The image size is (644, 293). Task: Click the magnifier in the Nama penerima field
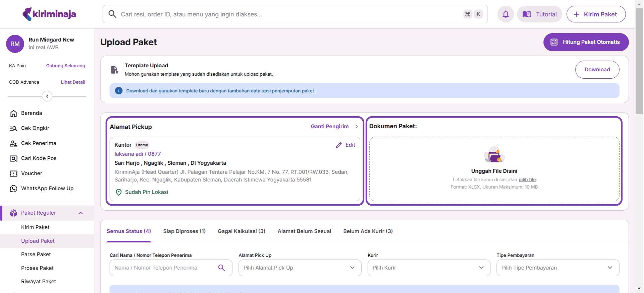click(x=221, y=268)
